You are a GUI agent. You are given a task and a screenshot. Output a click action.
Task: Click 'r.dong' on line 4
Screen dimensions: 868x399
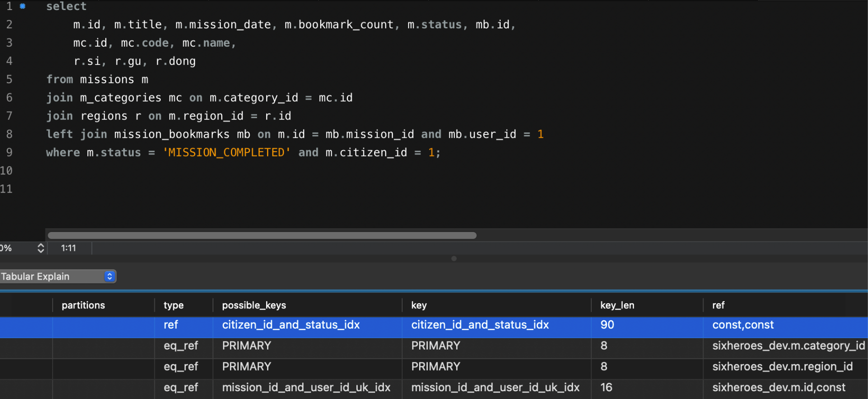[175, 61]
